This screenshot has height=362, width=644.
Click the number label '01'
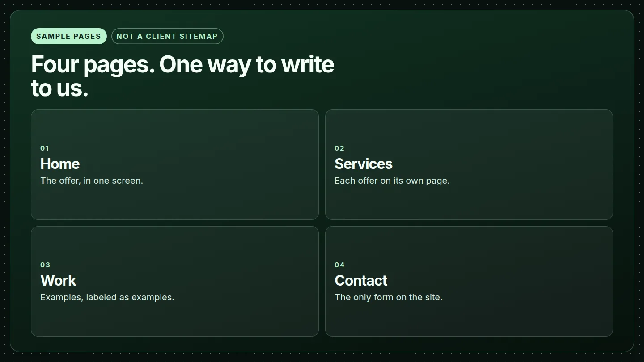45,148
